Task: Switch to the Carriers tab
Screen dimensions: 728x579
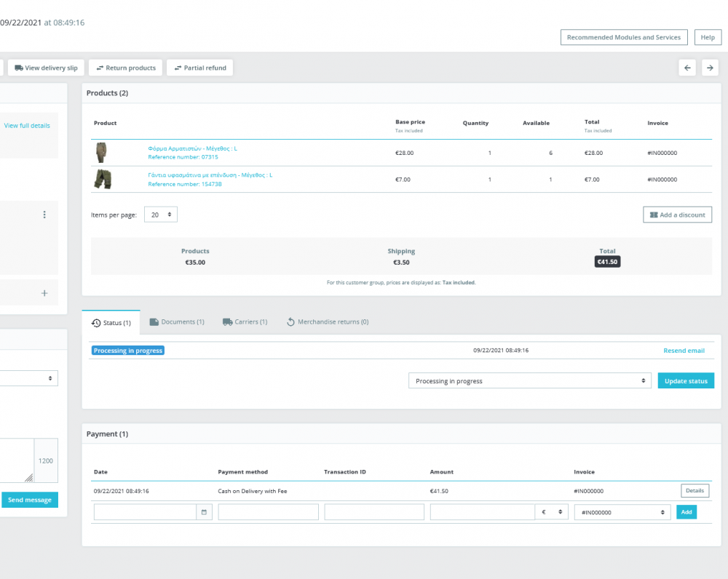Action: (245, 322)
